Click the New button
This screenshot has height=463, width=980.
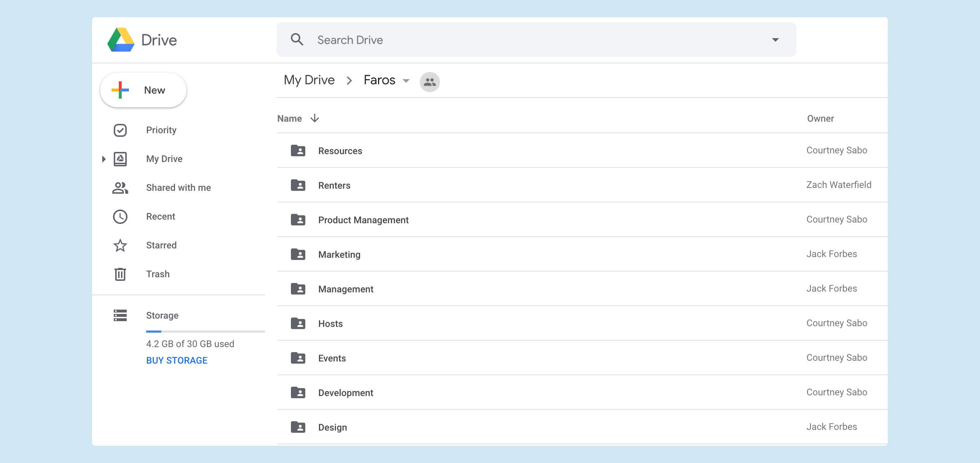point(143,90)
